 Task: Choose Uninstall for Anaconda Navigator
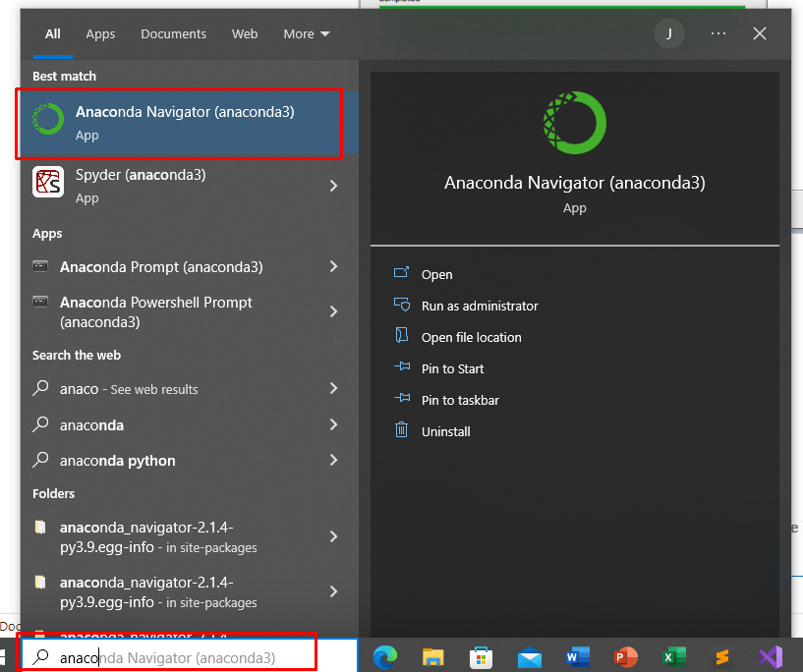click(445, 432)
